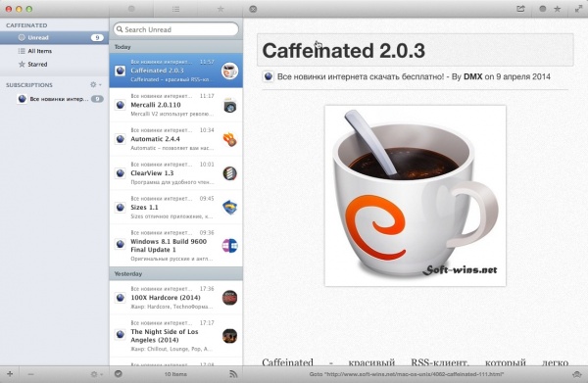
Task: Click the Goto soft-wins.net URL status text
Action: [407, 374]
